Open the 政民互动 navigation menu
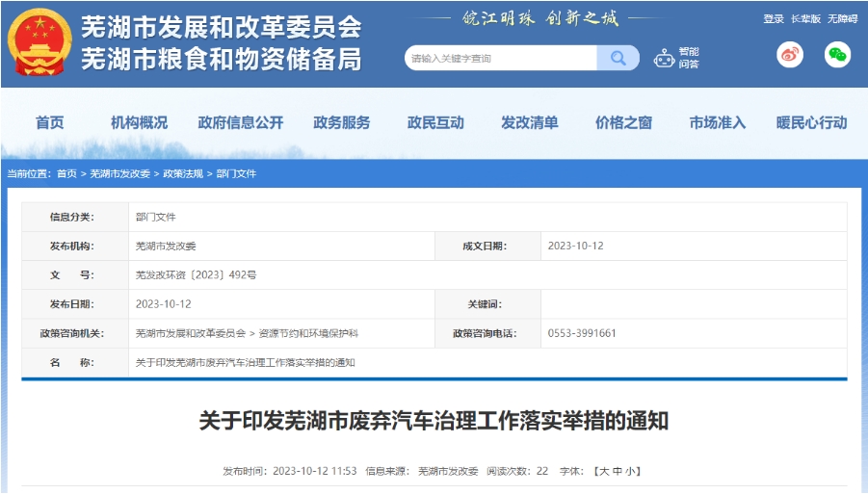868x494 pixels. 435,123
